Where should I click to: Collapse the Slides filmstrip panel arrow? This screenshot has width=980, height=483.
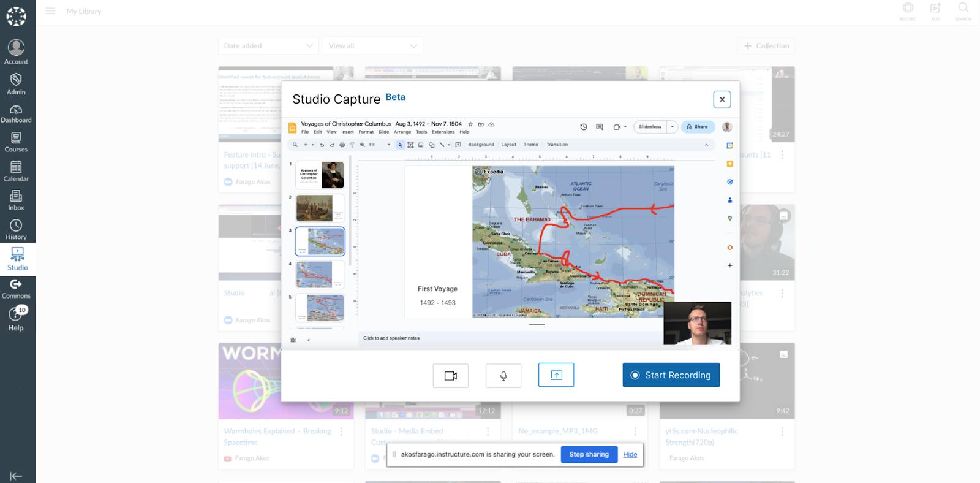(309, 340)
